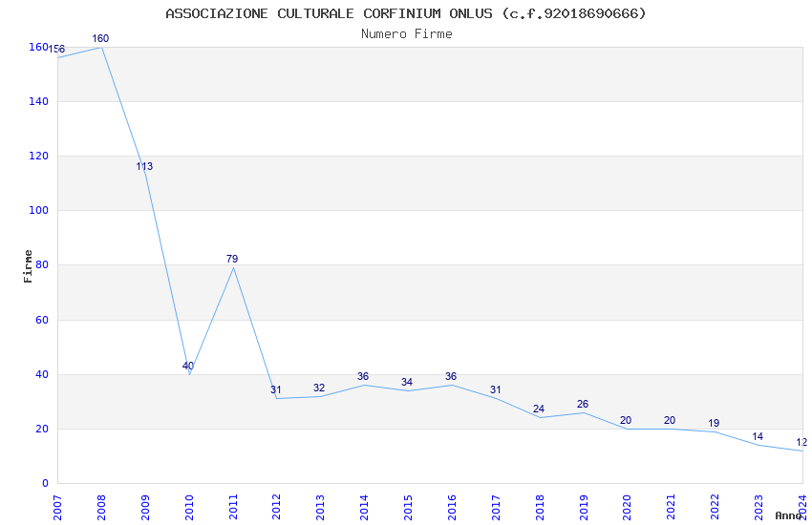The width and height of the screenshot is (812, 525).
Task: Click the y-axis tick 140
Action: (x=39, y=101)
